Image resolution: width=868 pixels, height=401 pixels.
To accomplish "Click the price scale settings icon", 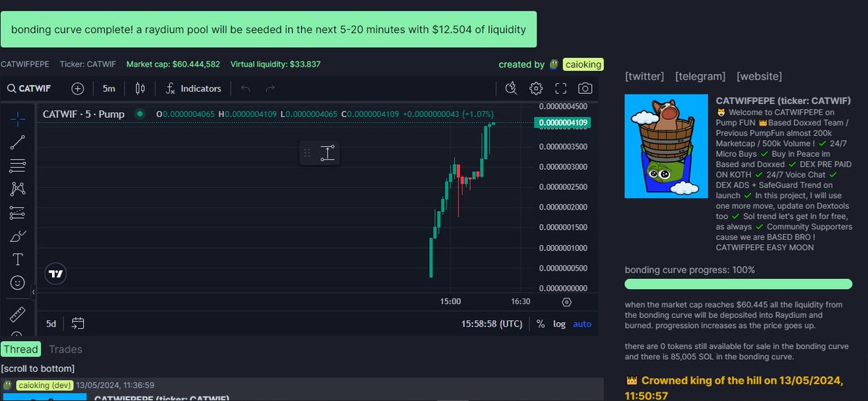I will point(566,302).
